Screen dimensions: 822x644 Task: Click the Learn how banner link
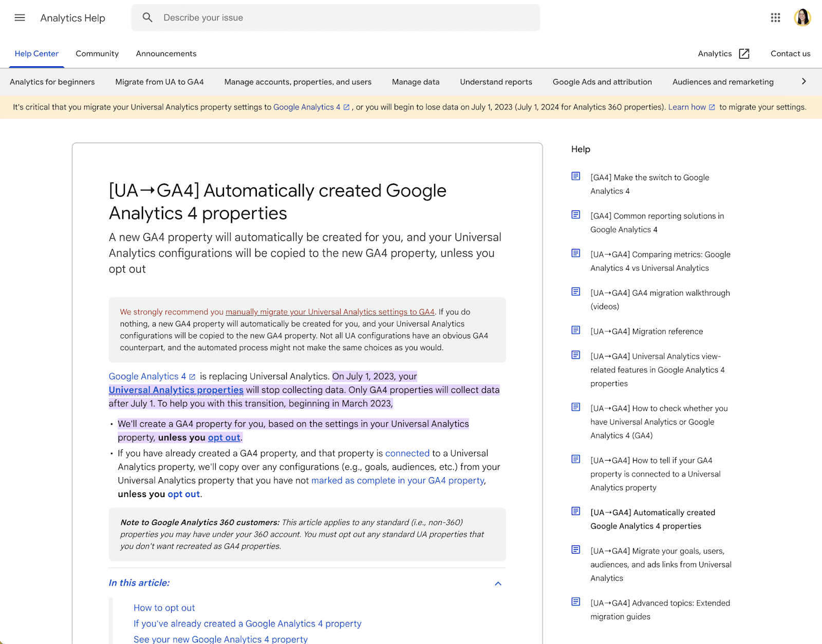(x=687, y=107)
